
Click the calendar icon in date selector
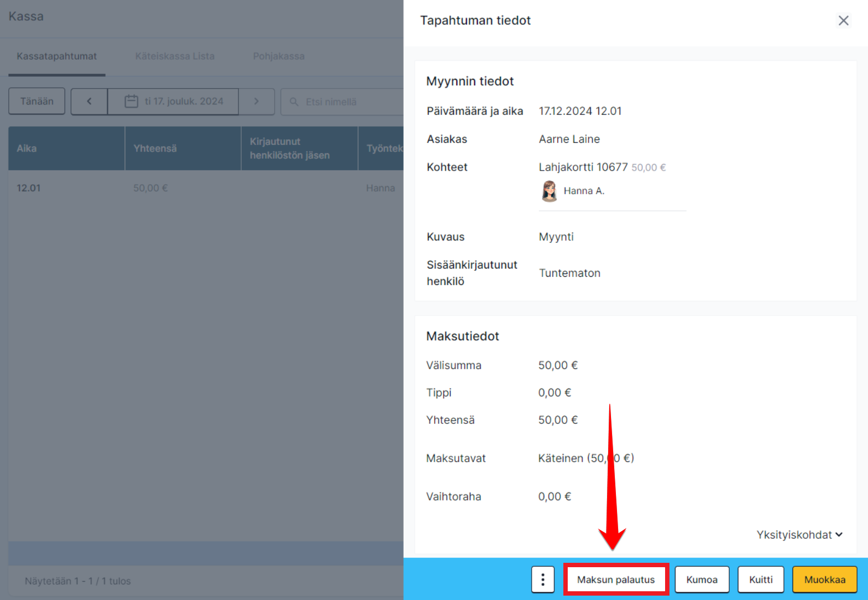point(131,101)
